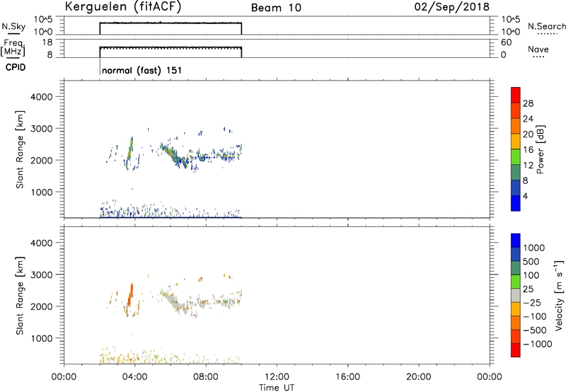Screen dimensions: 566x392
Task: Click the gray segment of Velocity colorbar
Action: coord(516,296)
